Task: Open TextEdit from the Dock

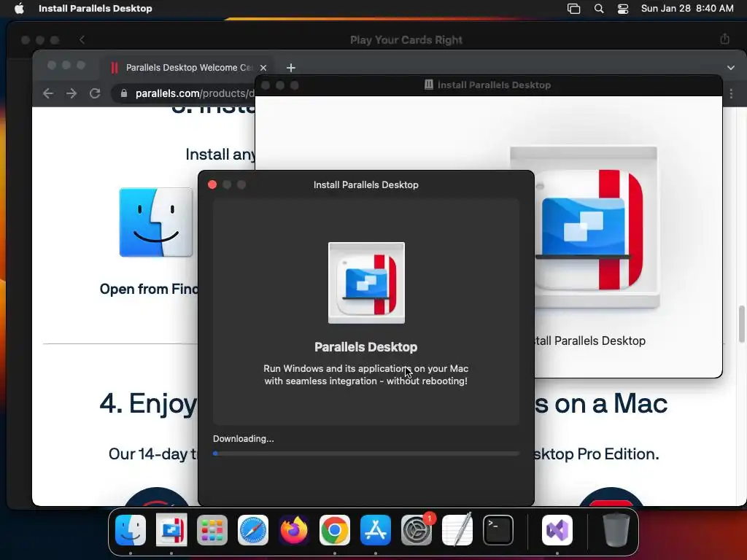Action: (457, 530)
